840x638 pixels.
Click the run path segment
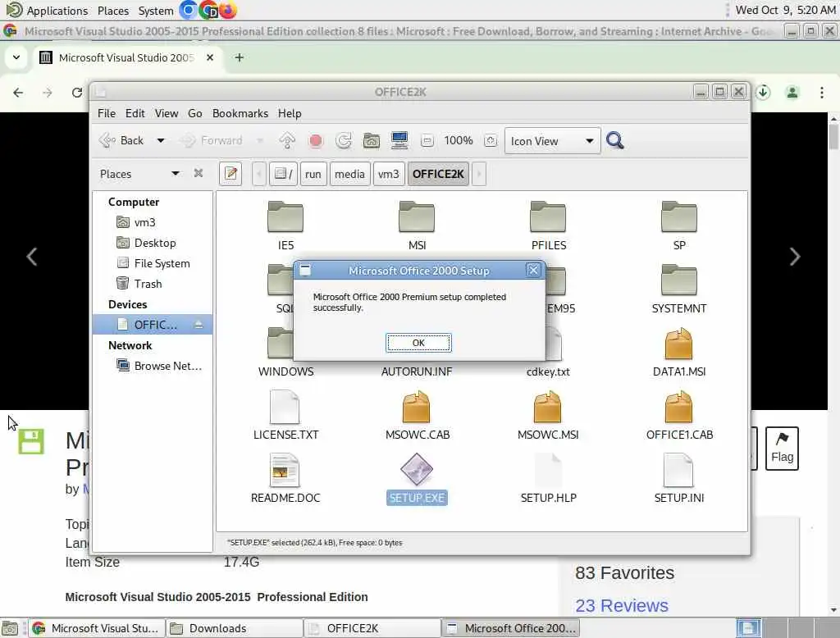[x=313, y=174]
